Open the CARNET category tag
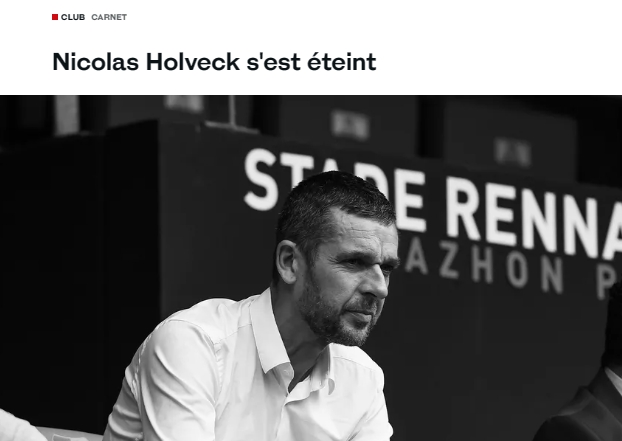This screenshot has height=441, width=622. pyautogui.click(x=109, y=17)
